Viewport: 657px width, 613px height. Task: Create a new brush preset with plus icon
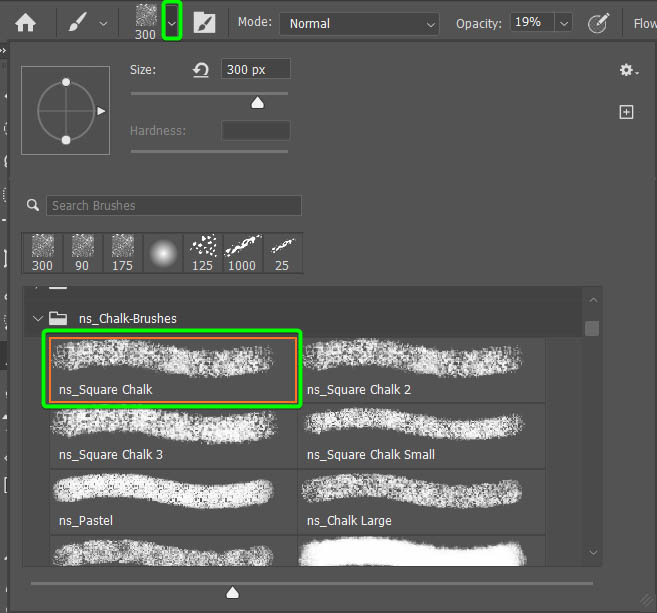pyautogui.click(x=626, y=112)
